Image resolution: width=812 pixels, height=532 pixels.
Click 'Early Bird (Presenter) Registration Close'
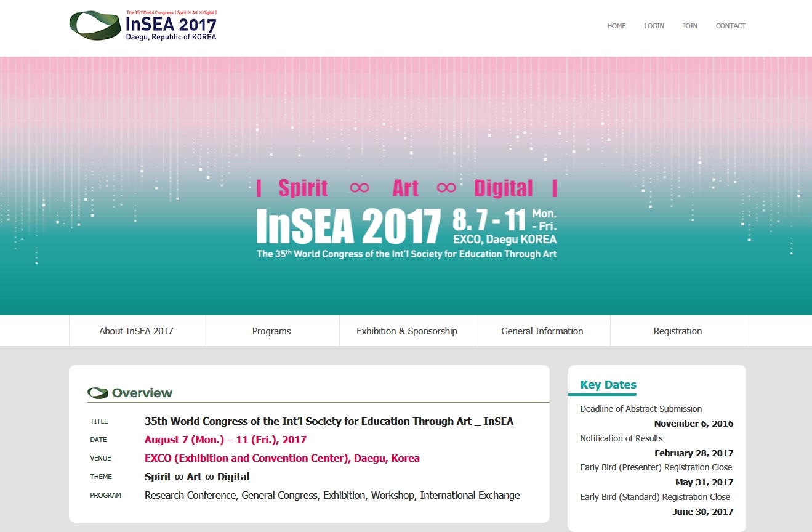click(x=656, y=467)
